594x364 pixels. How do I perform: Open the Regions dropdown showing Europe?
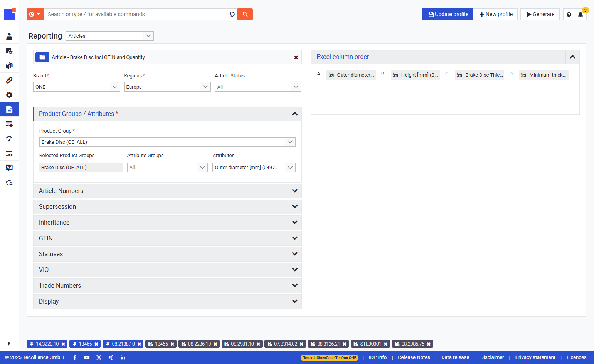coord(167,87)
